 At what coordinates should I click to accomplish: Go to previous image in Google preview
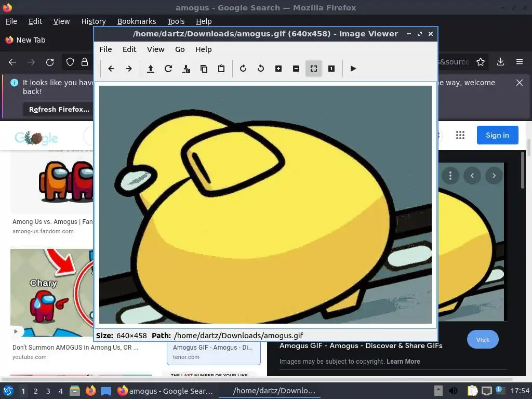pos(472,176)
